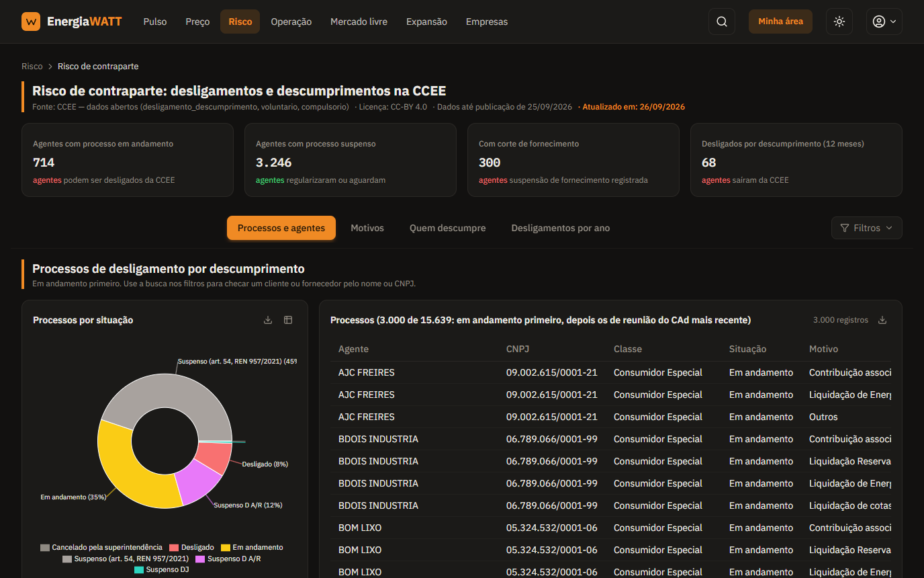The width and height of the screenshot is (924, 578).
Task: Toggle the light/dark theme sun icon
Action: point(839,22)
